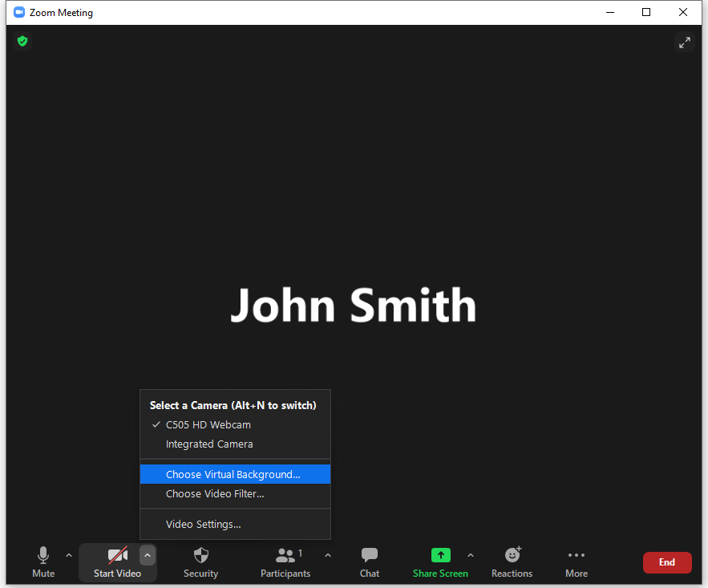Click the Zoom logo in title bar
Screen dimensions: 708x588
point(19,13)
